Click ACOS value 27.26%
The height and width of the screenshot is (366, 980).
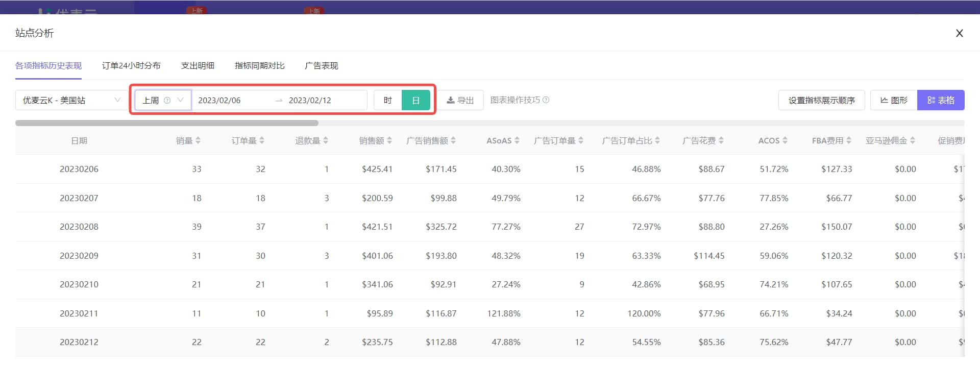(x=774, y=227)
